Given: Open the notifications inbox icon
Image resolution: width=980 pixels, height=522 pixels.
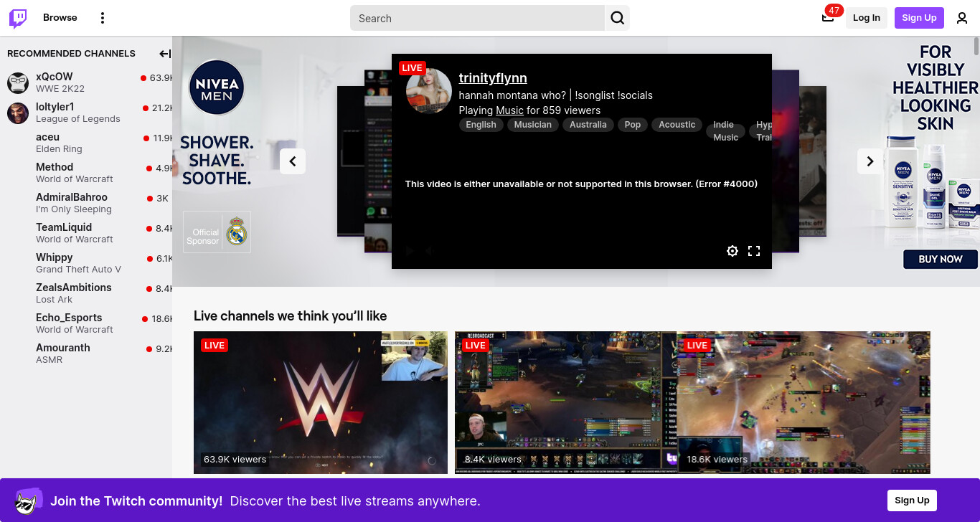Looking at the screenshot, I should (828, 18).
